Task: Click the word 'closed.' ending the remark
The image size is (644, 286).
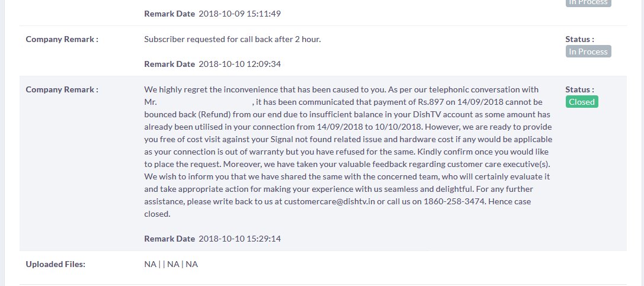Action: 157,214
